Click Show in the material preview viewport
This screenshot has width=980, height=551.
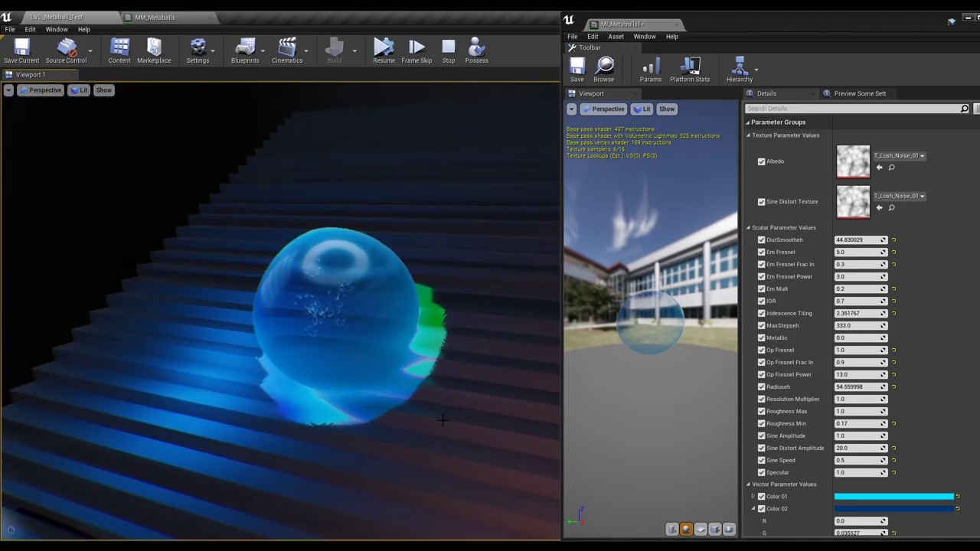pos(667,109)
